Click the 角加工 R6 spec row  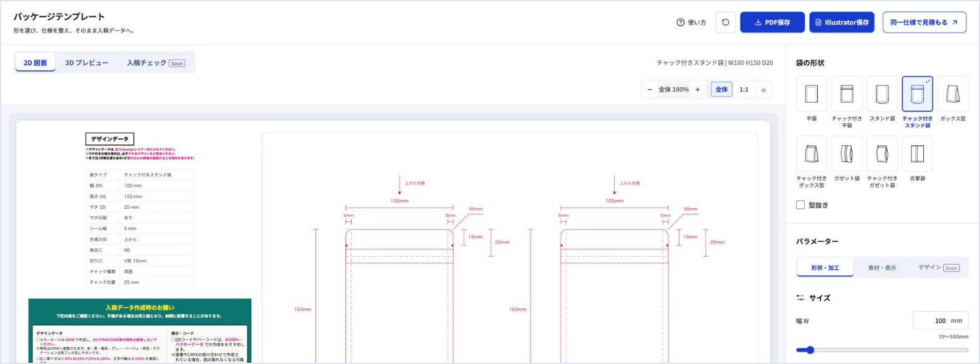tap(140, 251)
